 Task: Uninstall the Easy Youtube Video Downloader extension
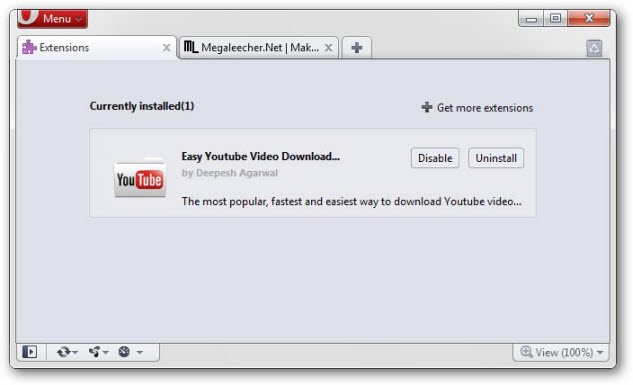click(x=496, y=158)
